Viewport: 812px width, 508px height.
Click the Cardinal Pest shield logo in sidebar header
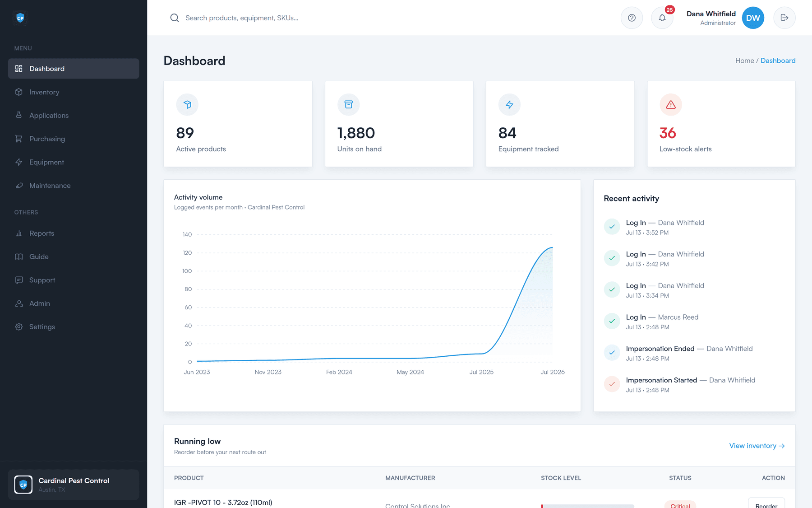pos(20,18)
